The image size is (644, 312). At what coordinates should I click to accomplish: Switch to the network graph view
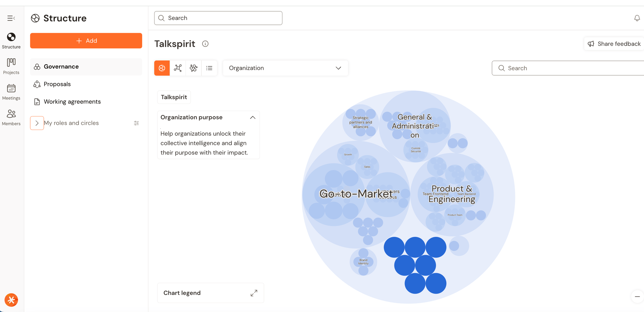tap(178, 68)
